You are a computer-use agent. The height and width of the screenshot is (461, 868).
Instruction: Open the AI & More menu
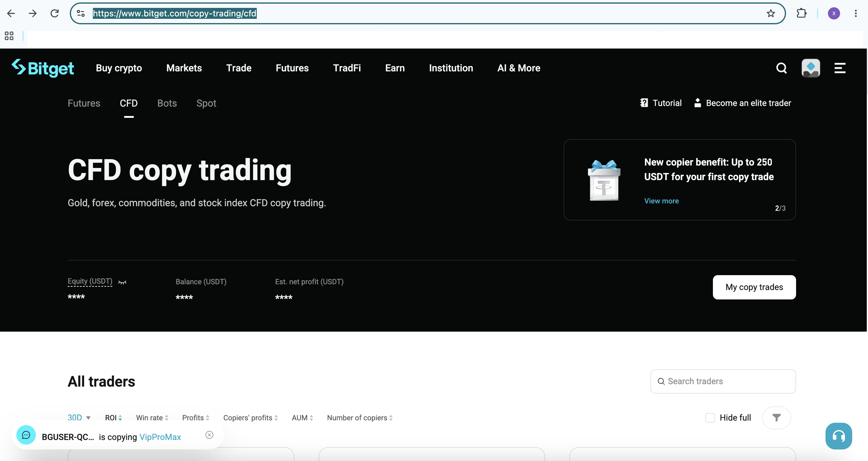pyautogui.click(x=519, y=68)
